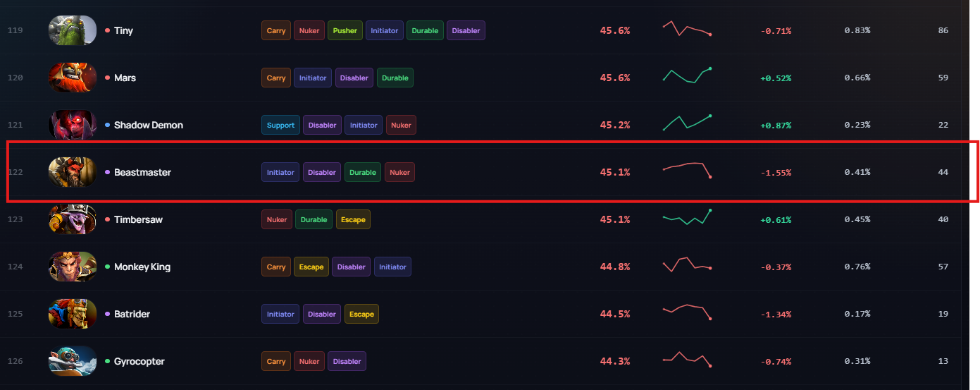Click the win-rate trend sparkline for Timbersaw
This screenshot has width=980, height=390.
(687, 217)
